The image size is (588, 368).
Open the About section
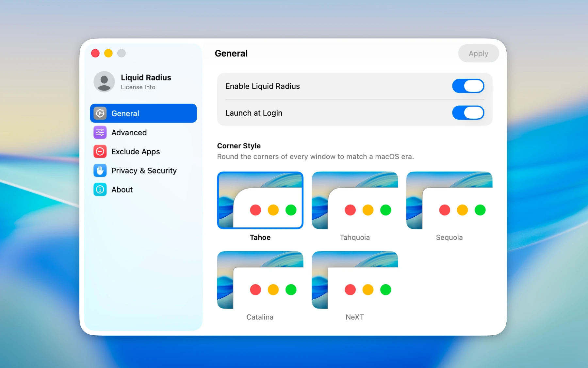pyautogui.click(x=143, y=190)
